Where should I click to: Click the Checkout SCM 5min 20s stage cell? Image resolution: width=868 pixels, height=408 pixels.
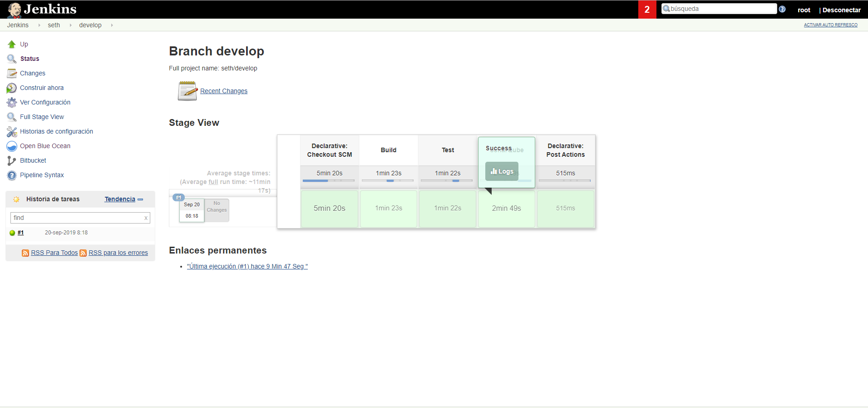click(x=330, y=209)
